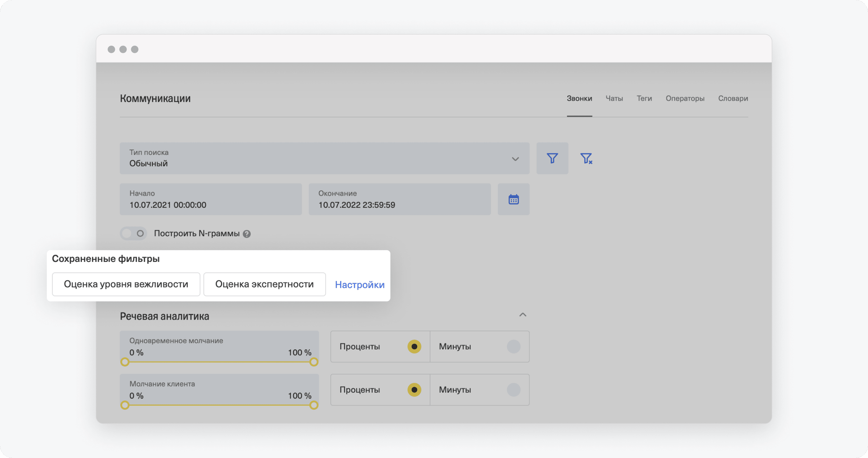Screen dimensions: 868x458
Task: Collapse the Речевая аналитика section
Action: coord(523,315)
